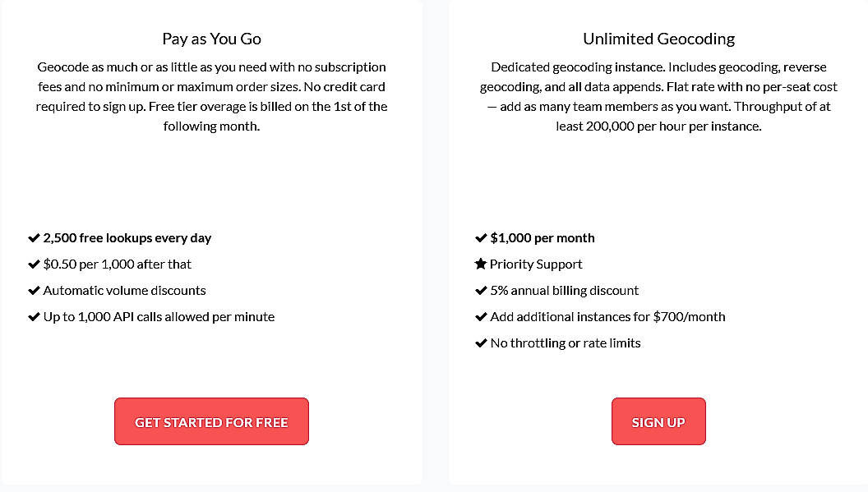The width and height of the screenshot is (868, 492).
Task: Click the checkmark next to $0.50 per 1,000
Action: click(x=35, y=264)
